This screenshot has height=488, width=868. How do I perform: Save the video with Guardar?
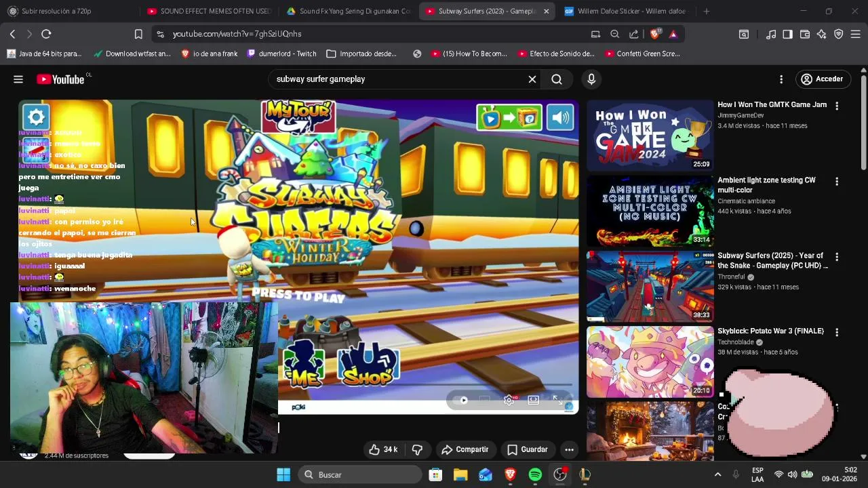click(x=528, y=449)
